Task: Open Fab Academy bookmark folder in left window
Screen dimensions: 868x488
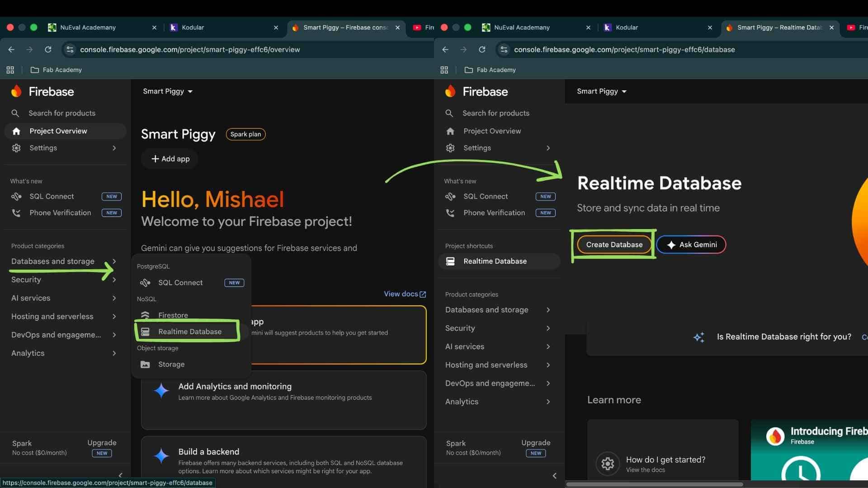Action: [x=56, y=70]
